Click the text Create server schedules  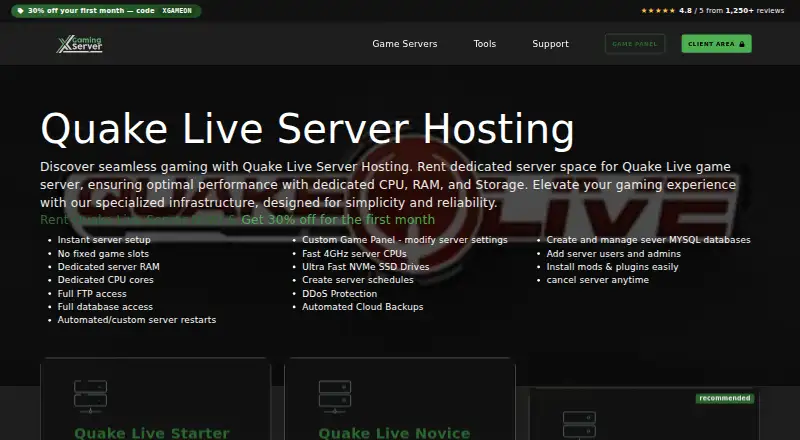click(x=358, y=280)
